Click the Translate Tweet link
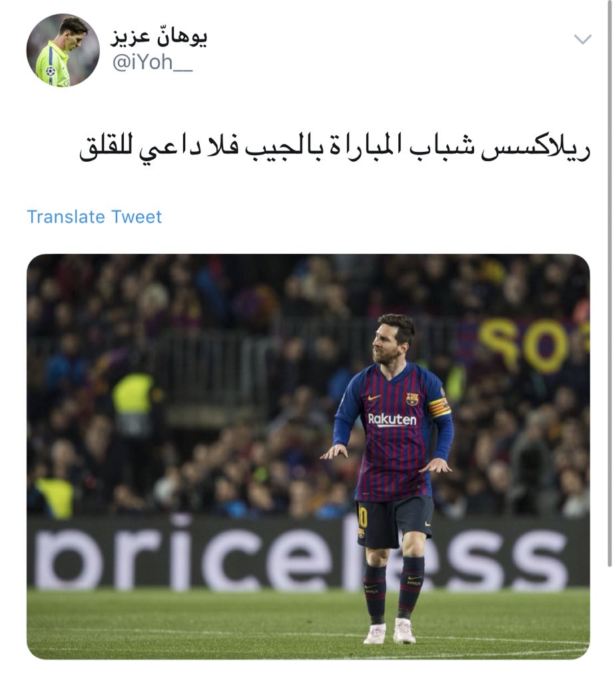This screenshot has height=682, width=616. pos(94,216)
